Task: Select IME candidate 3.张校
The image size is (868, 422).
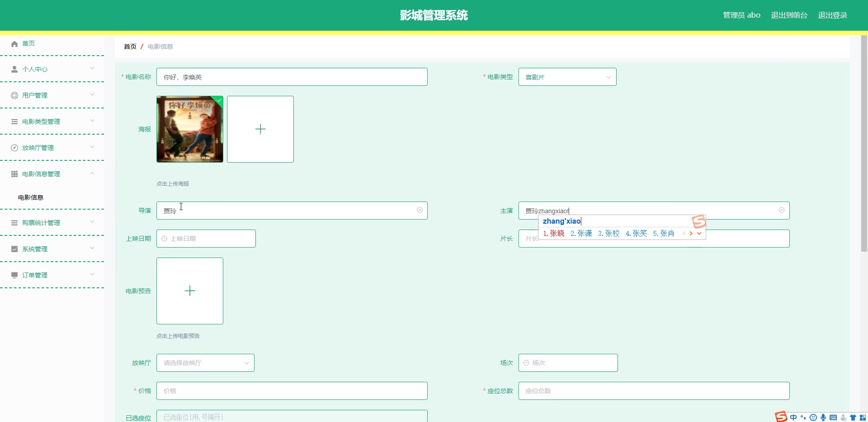Action: pos(609,234)
